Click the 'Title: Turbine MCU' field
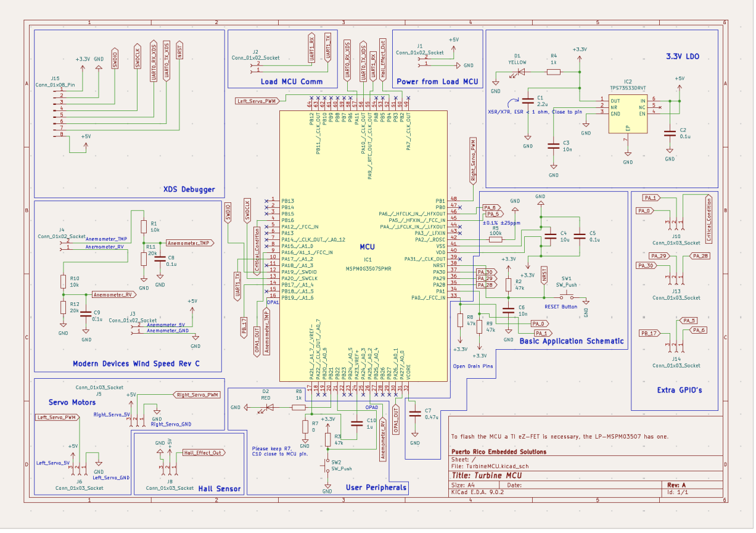This screenshot has width=756, height=533. point(487,476)
